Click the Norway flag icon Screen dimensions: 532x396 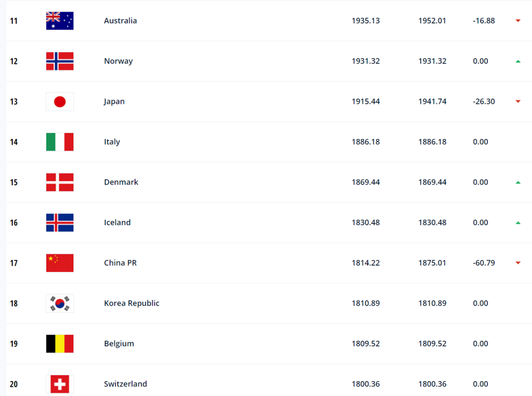pos(60,61)
